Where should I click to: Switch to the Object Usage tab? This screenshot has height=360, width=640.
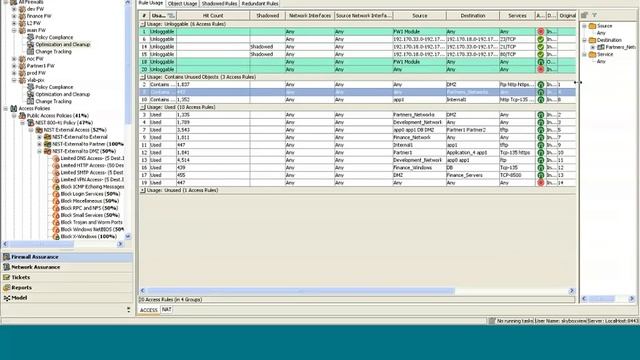[182, 4]
